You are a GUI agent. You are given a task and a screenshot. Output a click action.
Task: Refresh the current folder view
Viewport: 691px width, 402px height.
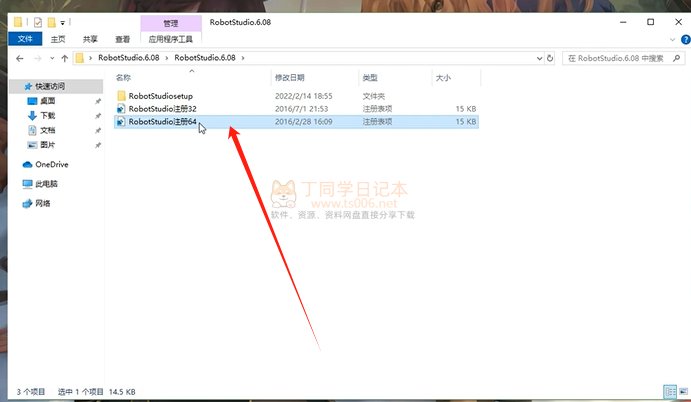[x=550, y=58]
